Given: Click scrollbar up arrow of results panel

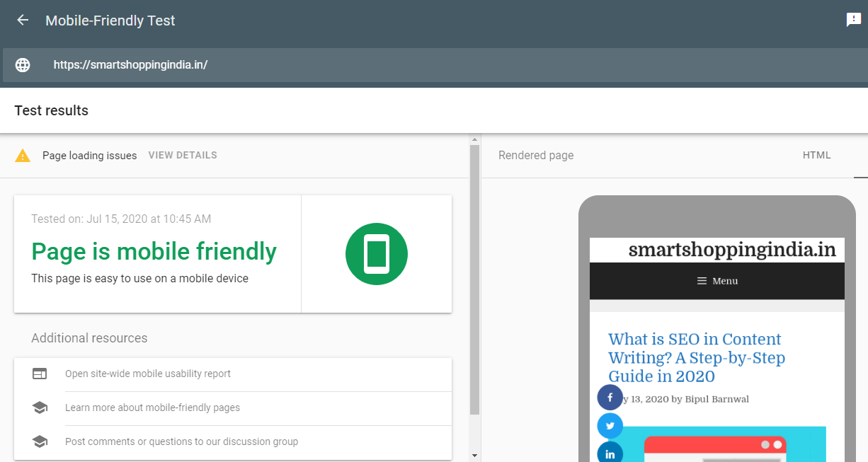Looking at the screenshot, I should tap(474, 139).
